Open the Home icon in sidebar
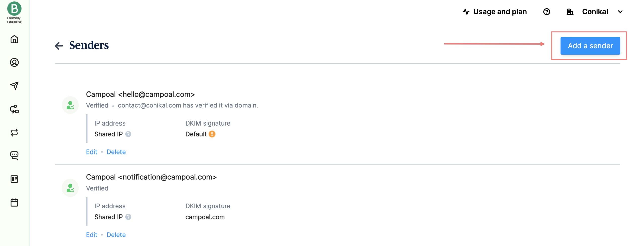This screenshot has height=246, width=644. pos(14,39)
